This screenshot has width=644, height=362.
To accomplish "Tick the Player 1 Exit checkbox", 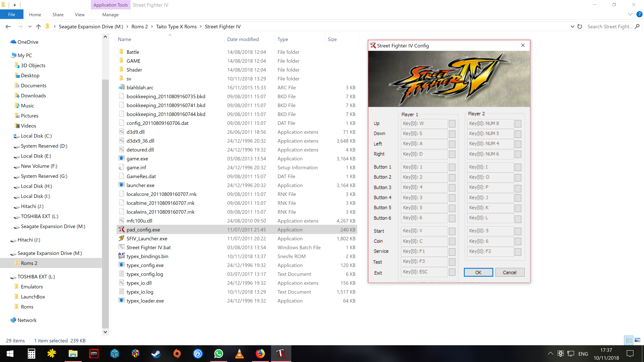I will click(x=452, y=272).
